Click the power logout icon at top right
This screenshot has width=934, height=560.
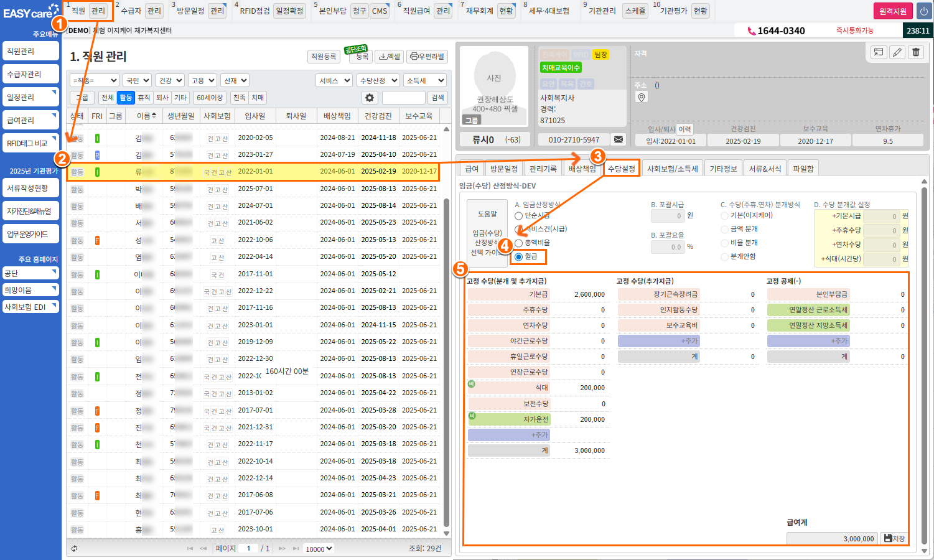[923, 11]
